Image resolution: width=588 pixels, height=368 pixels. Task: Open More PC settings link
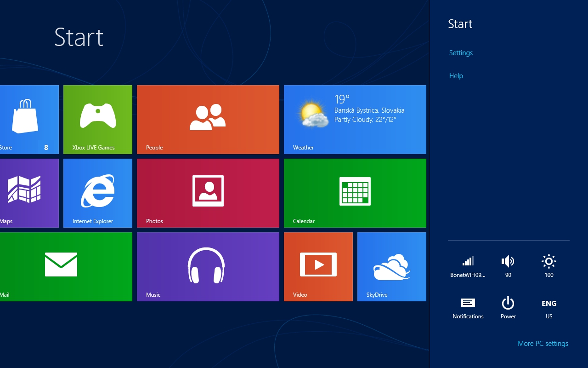(x=543, y=344)
